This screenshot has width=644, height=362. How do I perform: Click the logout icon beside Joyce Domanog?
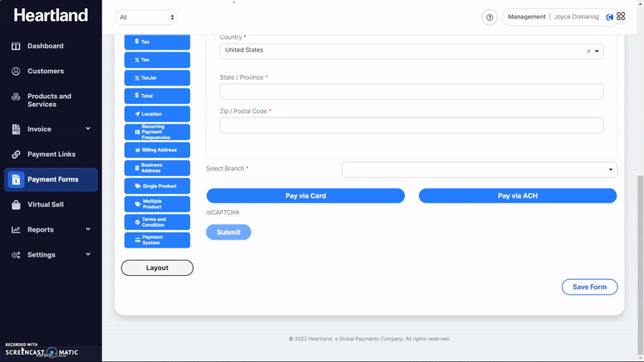609,17
